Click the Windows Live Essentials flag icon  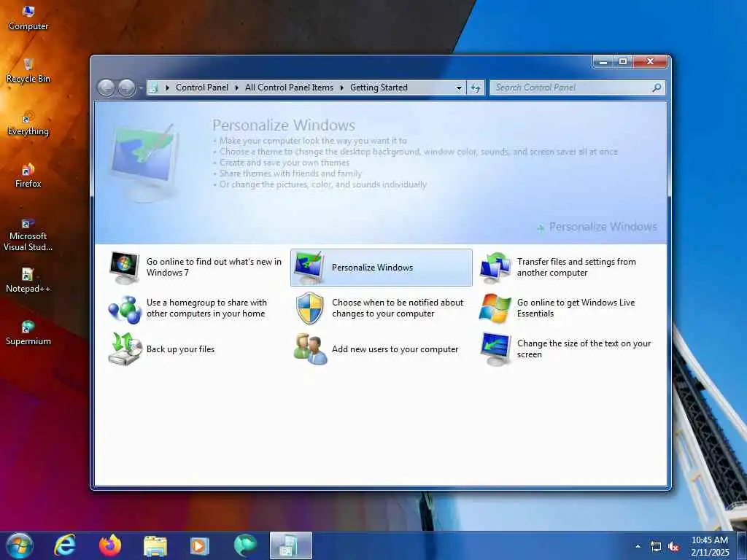tap(495, 308)
